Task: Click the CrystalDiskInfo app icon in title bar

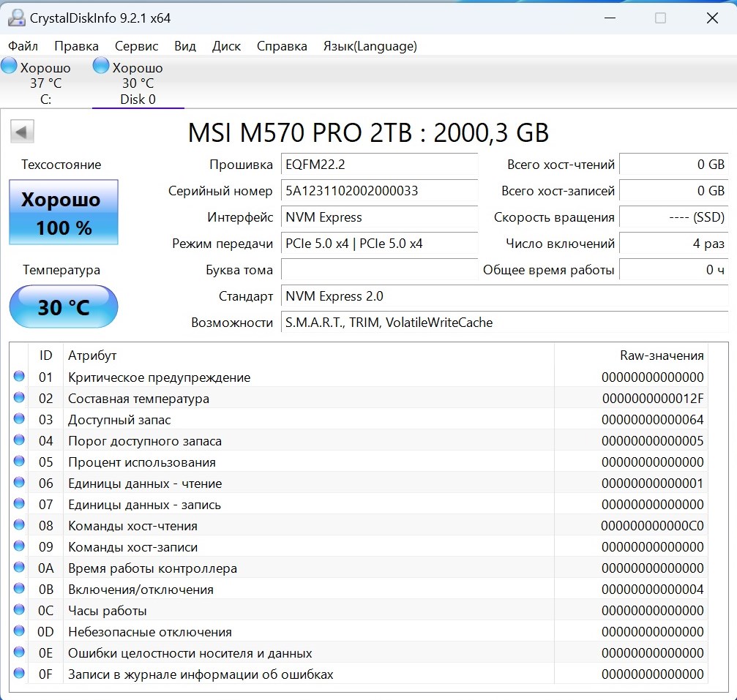Action: pyautogui.click(x=16, y=18)
